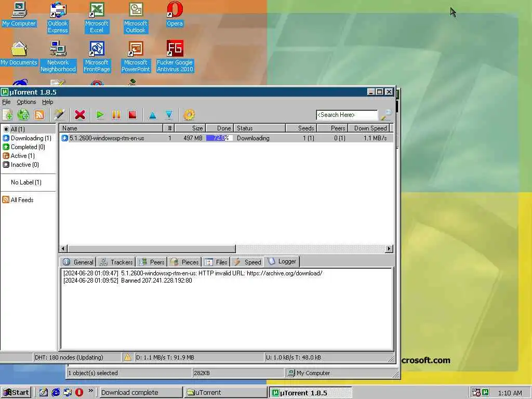Click the right arrow of horizontal scrollbar

389,249
